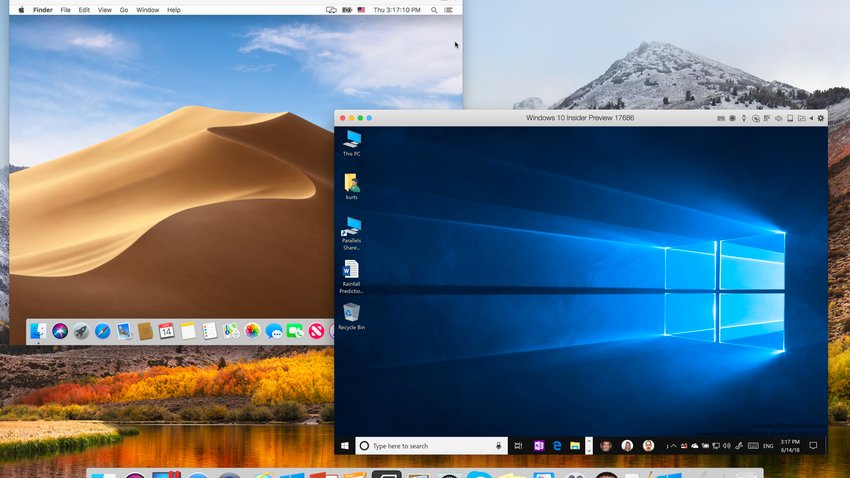This screenshot has width=850, height=478.
Task: Open the brown Contacts book in Mojave dock
Action: 145,331
